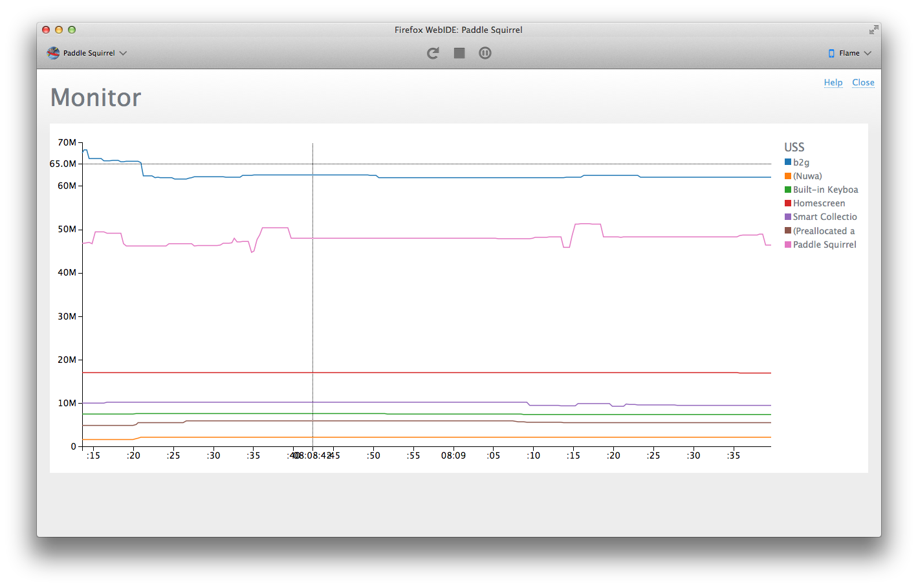Stop the running app
Screen dimensions: 918x588
coord(459,53)
